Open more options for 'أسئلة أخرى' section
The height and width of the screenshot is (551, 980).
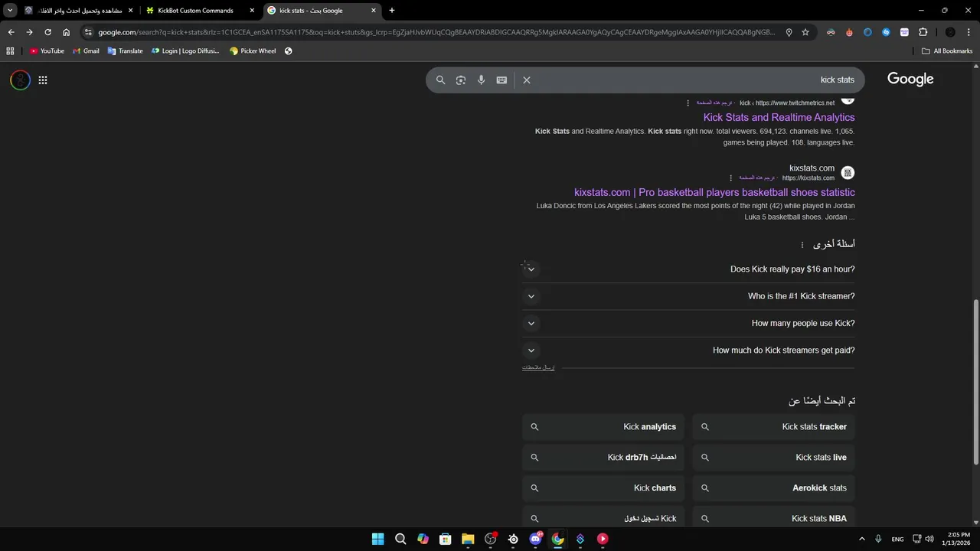pyautogui.click(x=802, y=245)
